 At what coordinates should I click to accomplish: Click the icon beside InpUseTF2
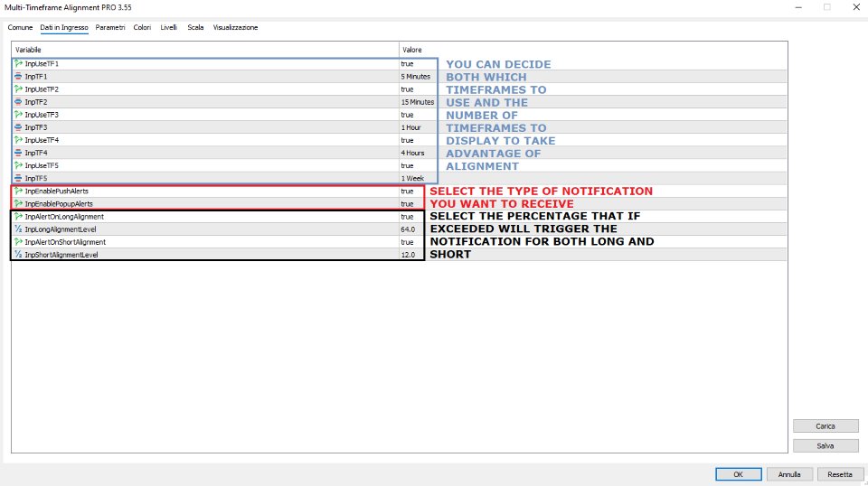click(18, 89)
